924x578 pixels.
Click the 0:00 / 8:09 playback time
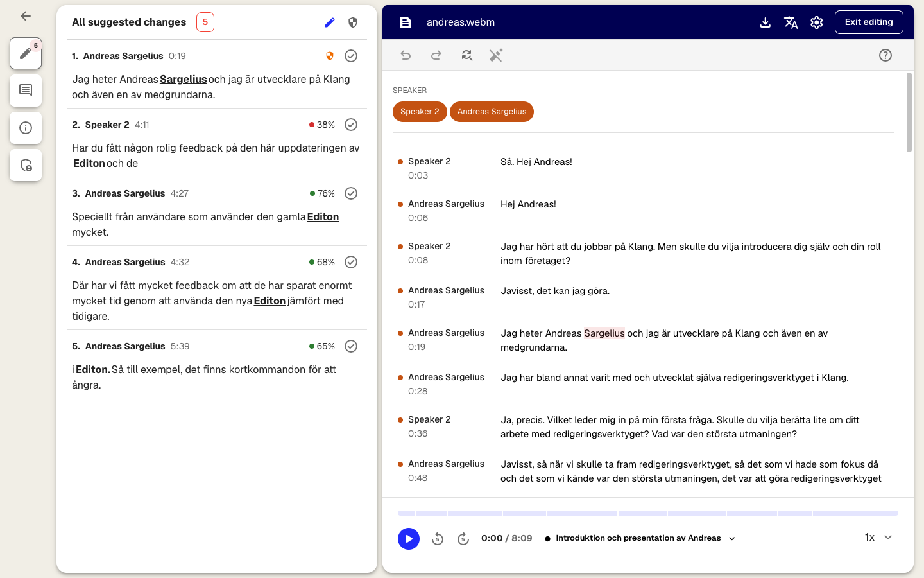click(507, 538)
